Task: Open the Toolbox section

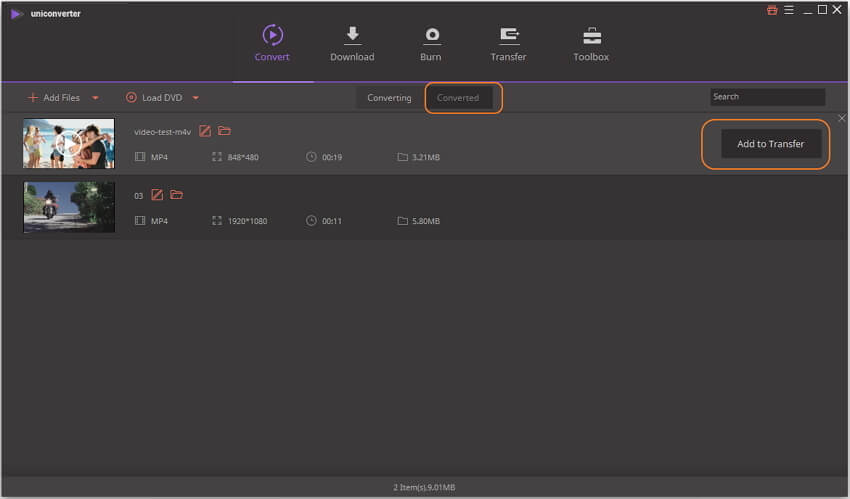Action: coord(591,43)
